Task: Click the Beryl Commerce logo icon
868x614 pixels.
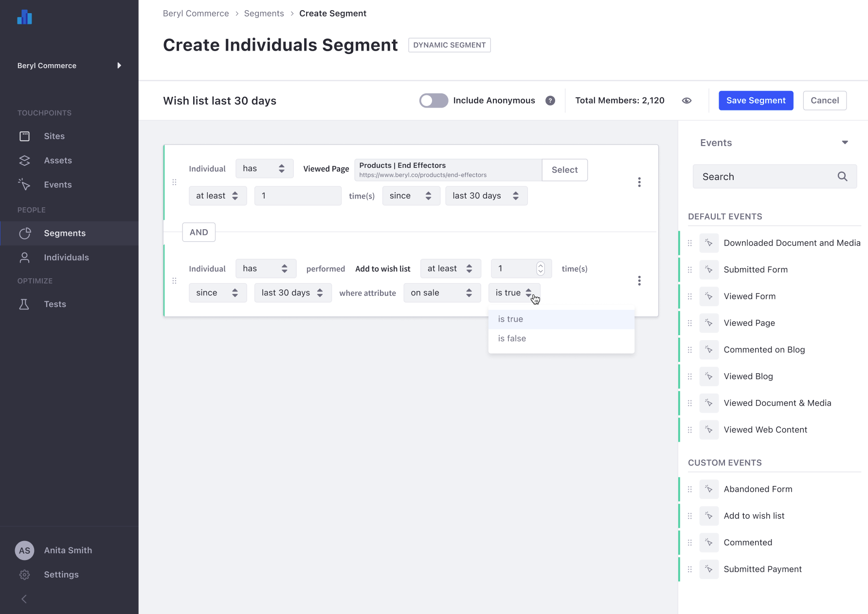Action: (x=24, y=17)
